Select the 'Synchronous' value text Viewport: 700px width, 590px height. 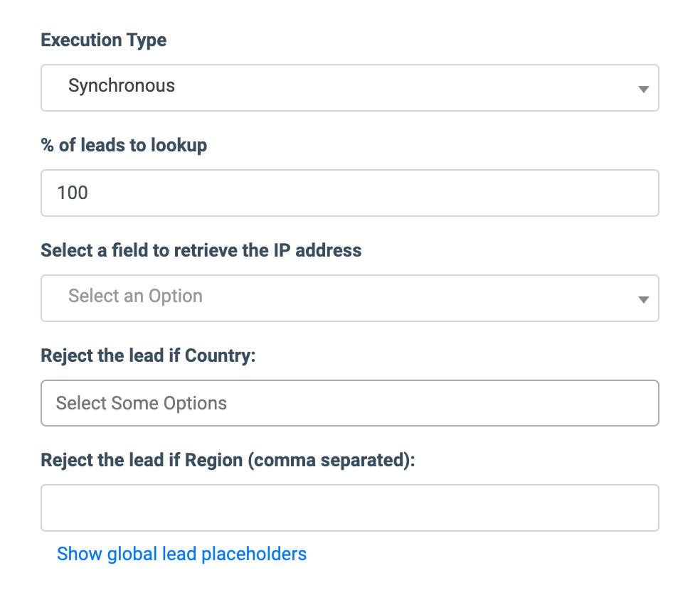122,86
